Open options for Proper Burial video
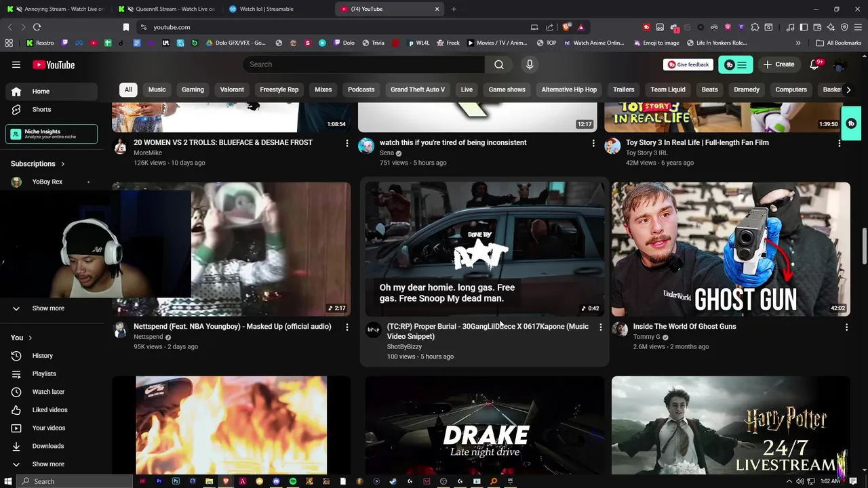This screenshot has height=488, width=868. 600,327
